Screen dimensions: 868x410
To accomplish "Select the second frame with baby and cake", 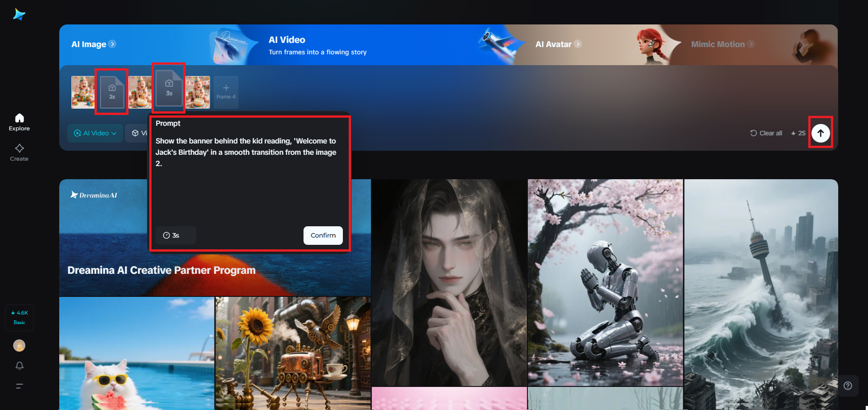I will [140, 92].
